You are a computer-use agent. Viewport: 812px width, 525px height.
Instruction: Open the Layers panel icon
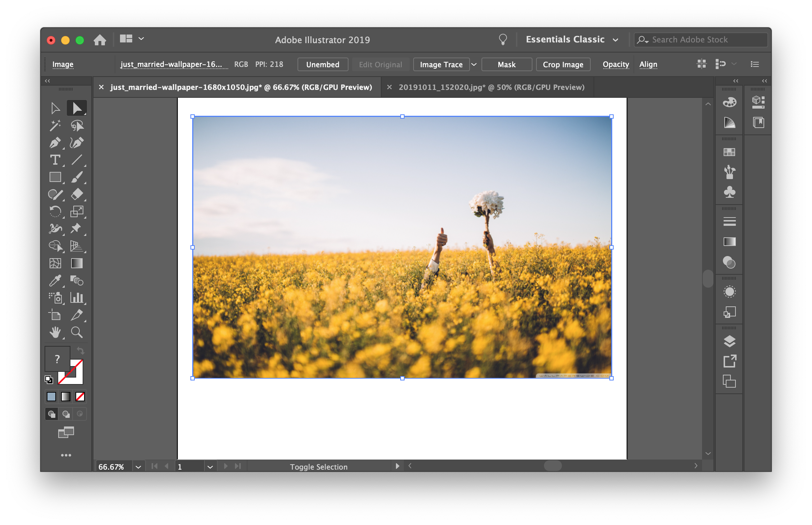[729, 341]
